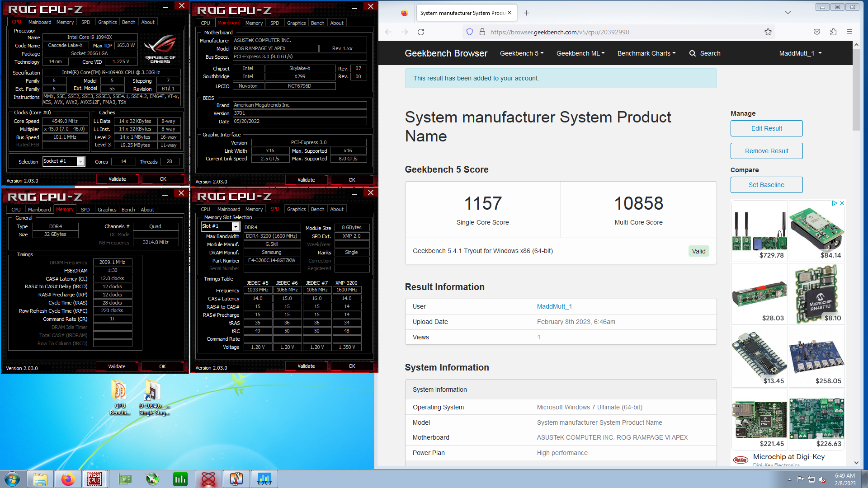Close the ad with its X icon
Image resolution: width=868 pixels, height=488 pixels.
coord(842,203)
